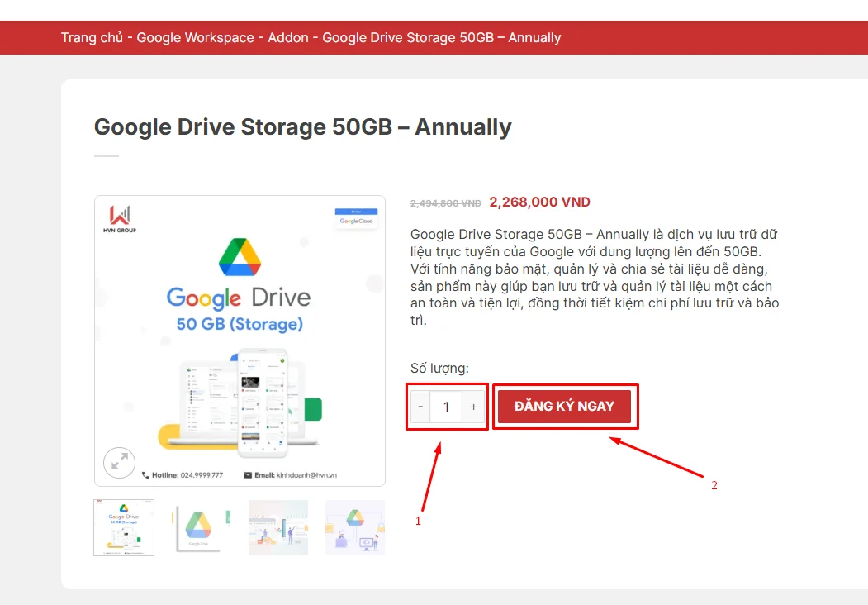Viewport: 868px width, 605px height.
Task: Show the second thumbnail with Drive logo card
Action: click(201, 527)
